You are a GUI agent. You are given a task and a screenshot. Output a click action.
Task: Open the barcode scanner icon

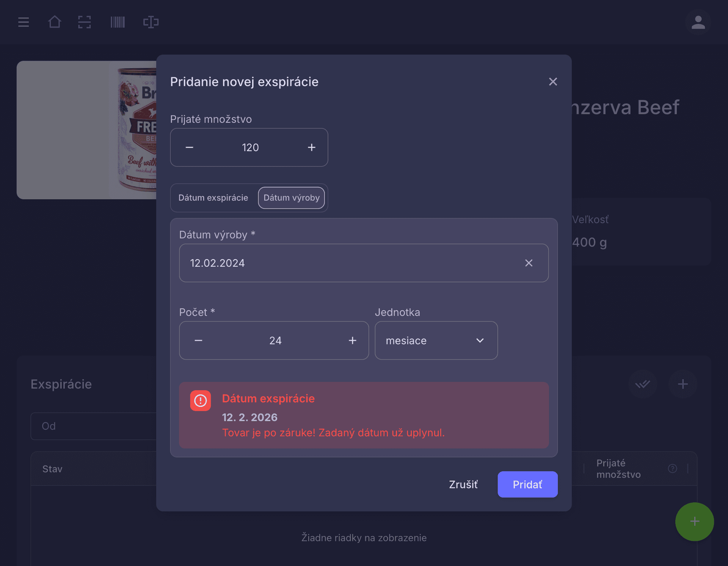[x=118, y=22]
